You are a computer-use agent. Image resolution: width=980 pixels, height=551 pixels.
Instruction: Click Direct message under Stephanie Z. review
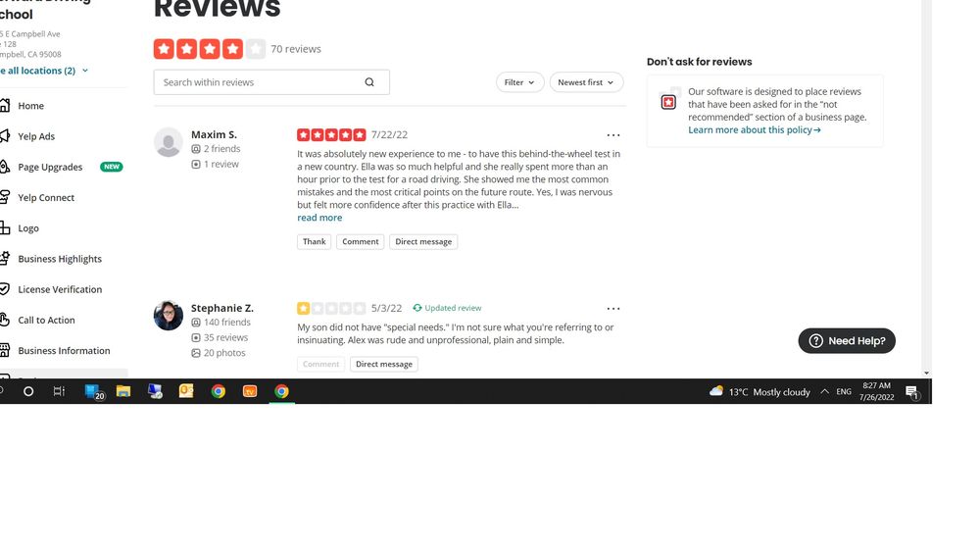tap(384, 364)
